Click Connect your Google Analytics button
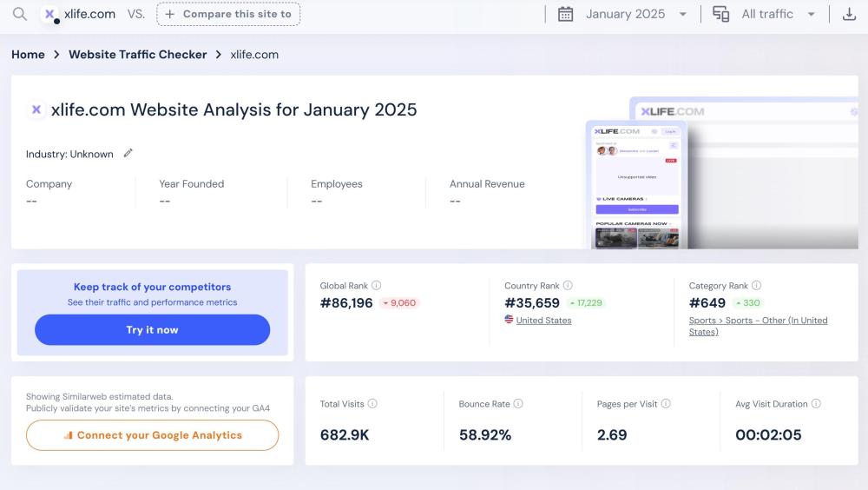 (153, 435)
